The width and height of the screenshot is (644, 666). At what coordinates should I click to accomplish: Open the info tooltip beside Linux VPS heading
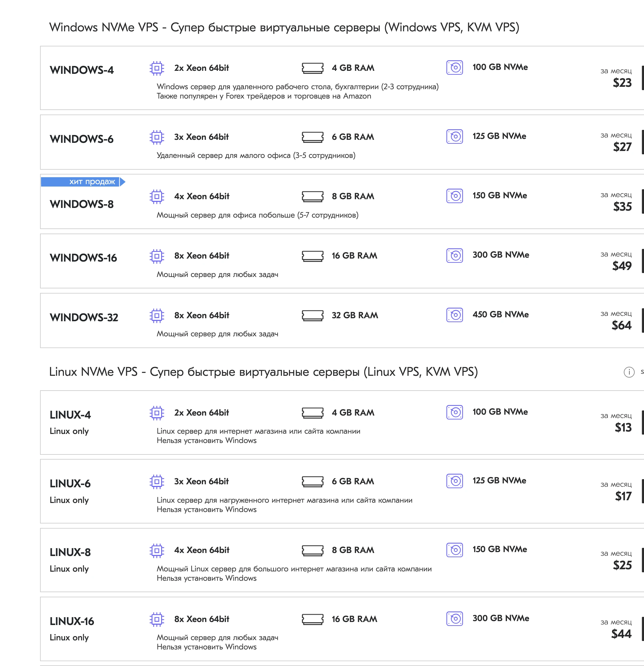point(630,372)
